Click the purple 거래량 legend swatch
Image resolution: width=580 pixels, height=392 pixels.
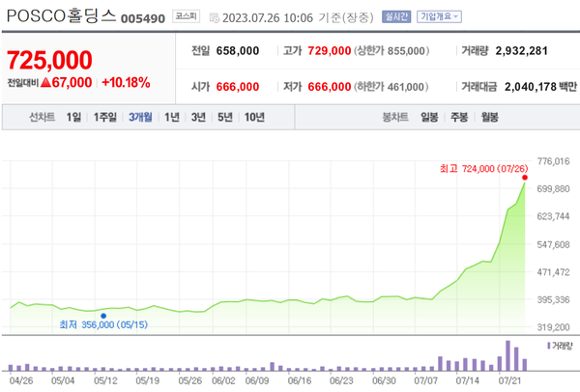550,345
